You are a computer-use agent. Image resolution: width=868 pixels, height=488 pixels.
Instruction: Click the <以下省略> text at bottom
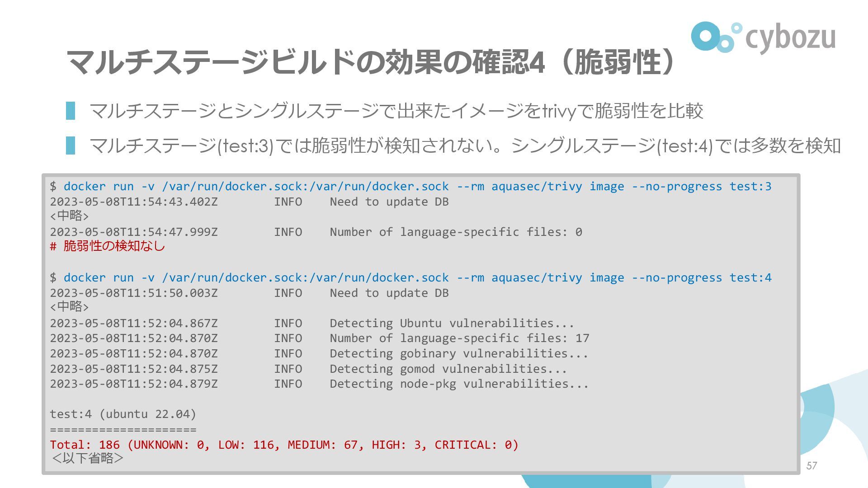point(88,458)
